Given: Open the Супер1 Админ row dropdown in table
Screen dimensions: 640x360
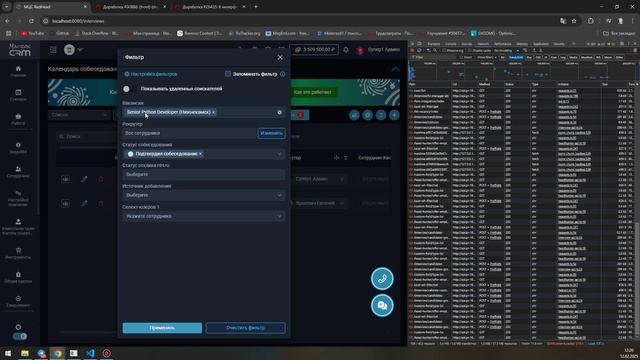Looking at the screenshot, I should coord(319,179).
